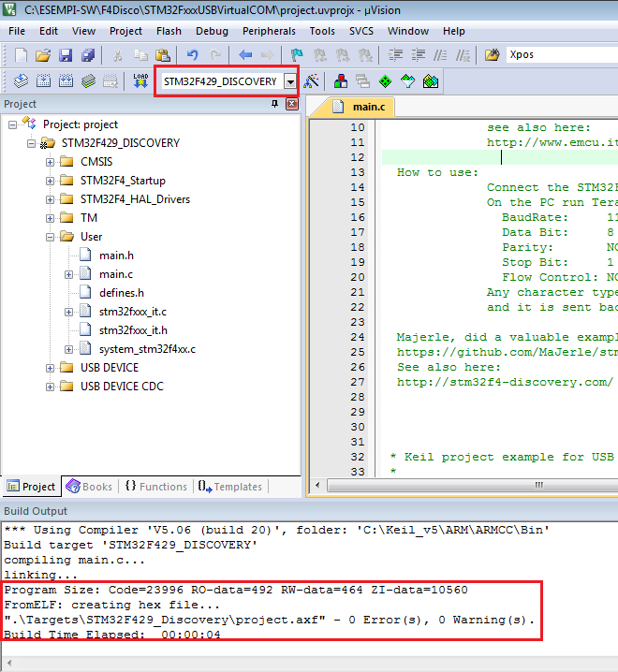Switch to the Books tab

coord(91,487)
